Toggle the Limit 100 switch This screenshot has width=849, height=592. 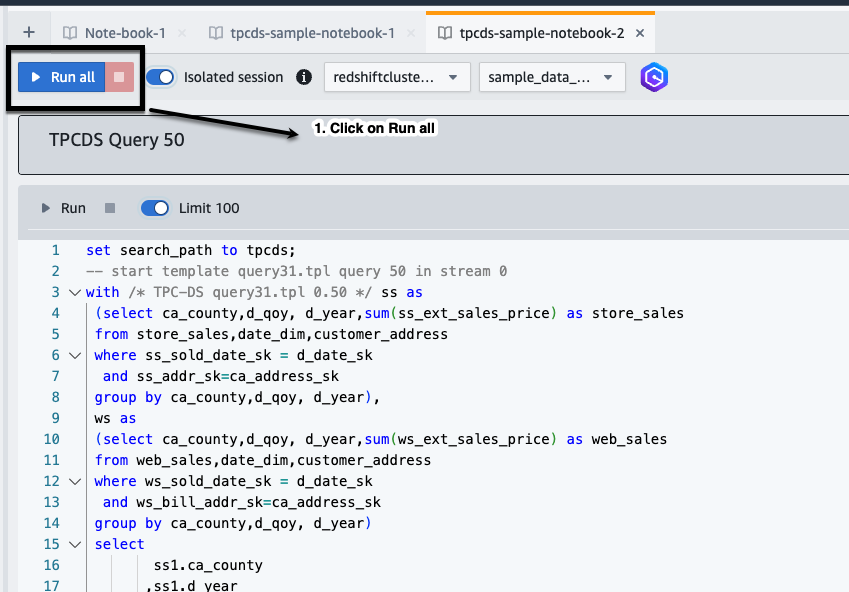tap(155, 208)
